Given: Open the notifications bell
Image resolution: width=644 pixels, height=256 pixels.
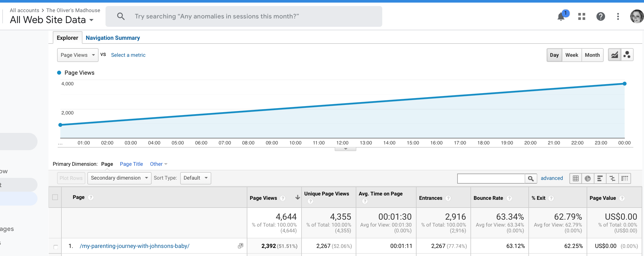Looking at the screenshot, I should 561,17.
